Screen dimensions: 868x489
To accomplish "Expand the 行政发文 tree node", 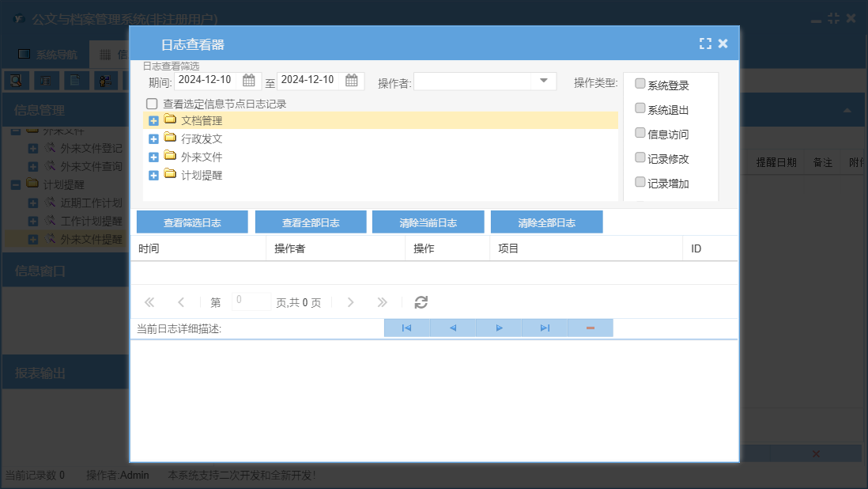I will [x=154, y=138].
